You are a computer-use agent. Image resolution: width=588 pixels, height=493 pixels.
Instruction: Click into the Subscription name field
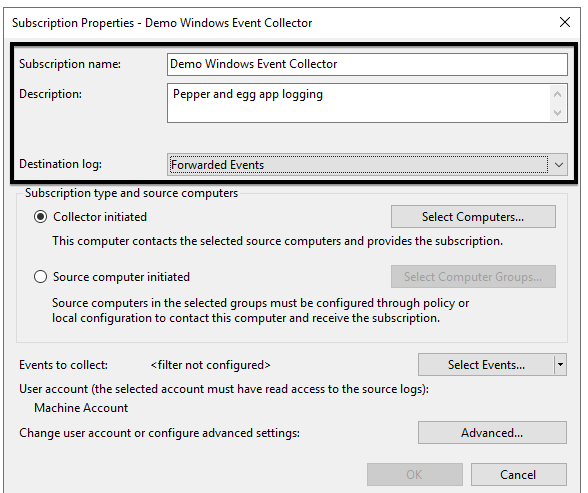point(367,64)
